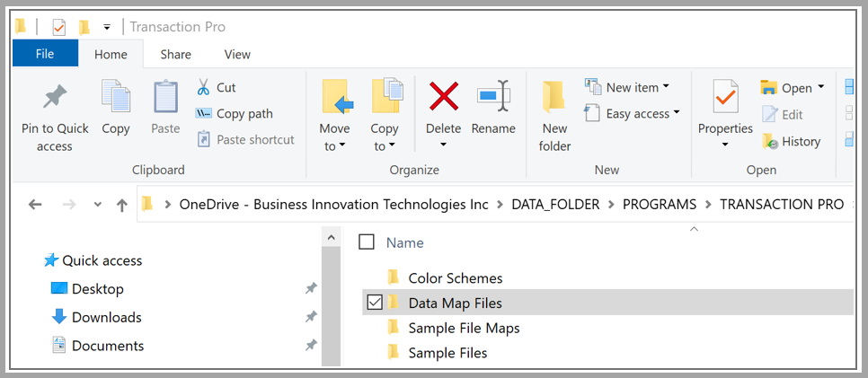Toggle the select-all checkbox beside Name
This screenshot has height=378, width=868.
[367, 242]
